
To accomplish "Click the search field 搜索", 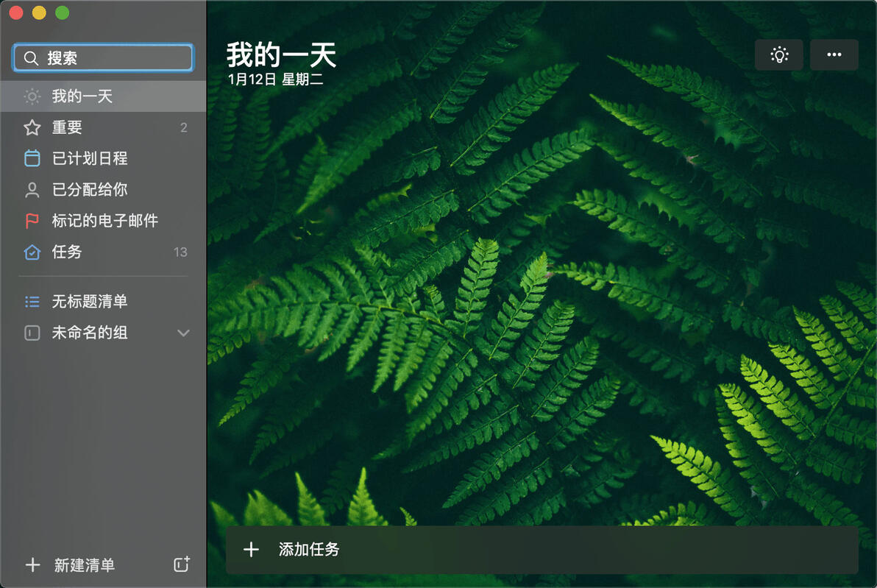I will (104, 57).
